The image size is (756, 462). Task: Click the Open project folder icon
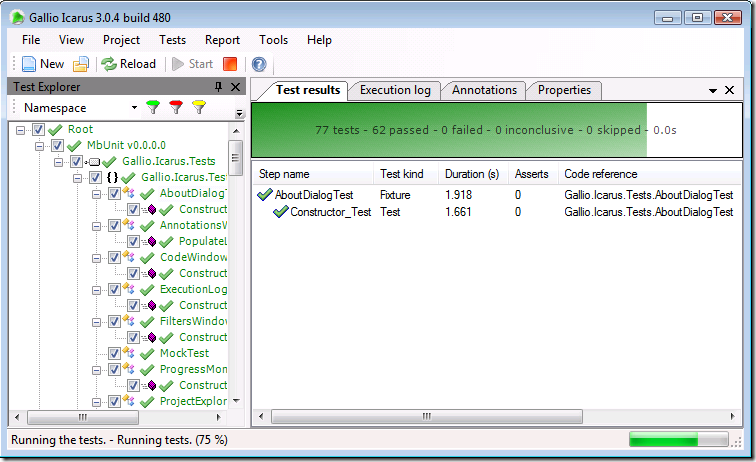tap(81, 64)
